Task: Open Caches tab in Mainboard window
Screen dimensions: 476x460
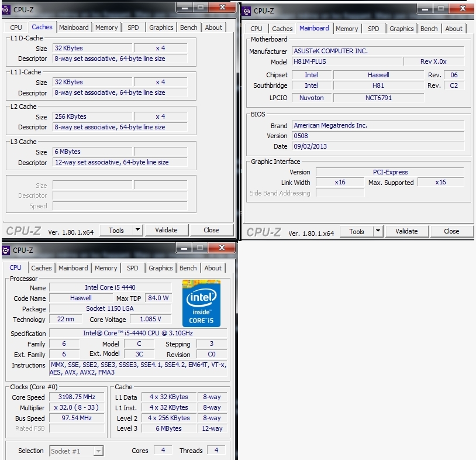Action: pos(282,29)
